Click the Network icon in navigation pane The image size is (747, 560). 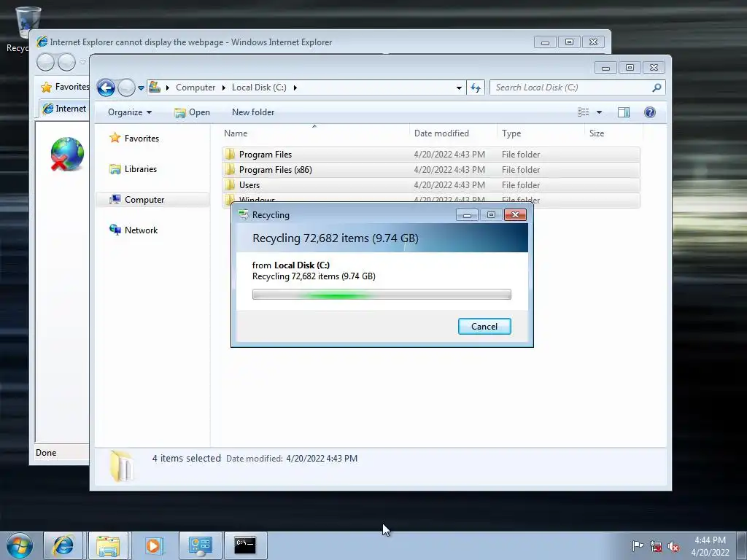pyautogui.click(x=115, y=230)
